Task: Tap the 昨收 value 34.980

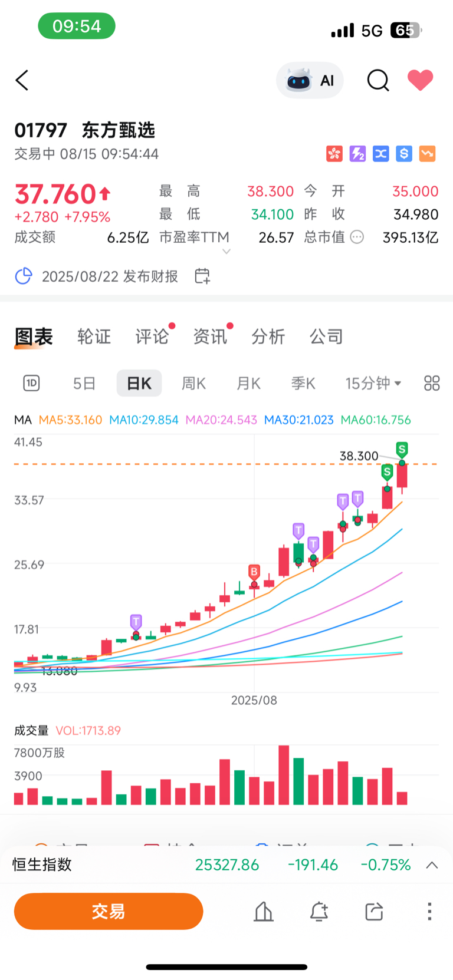Action: click(416, 215)
